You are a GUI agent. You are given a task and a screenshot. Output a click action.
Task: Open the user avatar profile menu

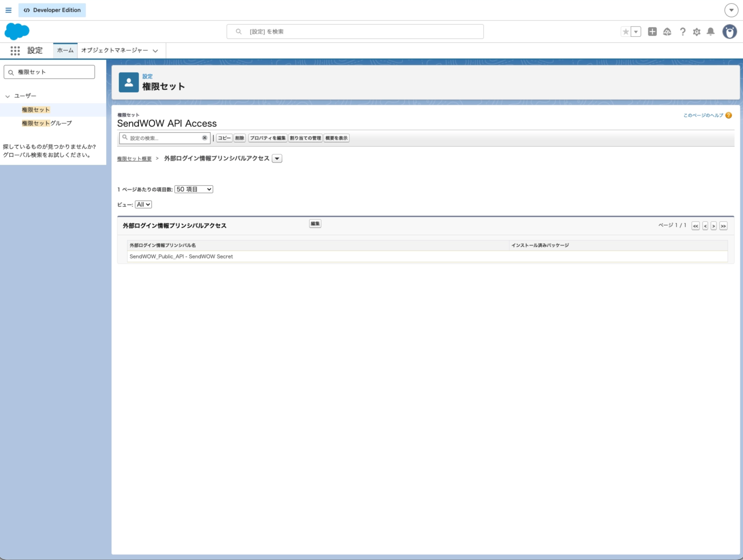pyautogui.click(x=730, y=31)
